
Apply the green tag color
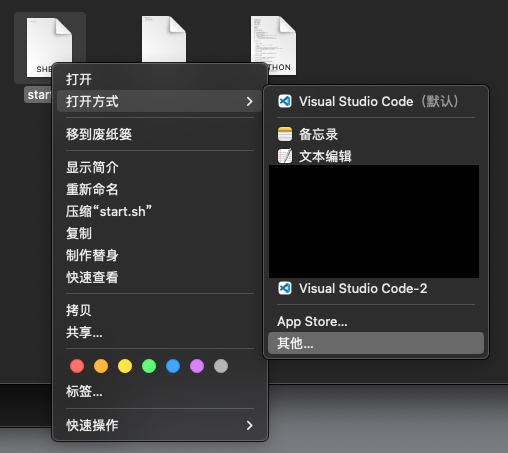tap(149, 366)
